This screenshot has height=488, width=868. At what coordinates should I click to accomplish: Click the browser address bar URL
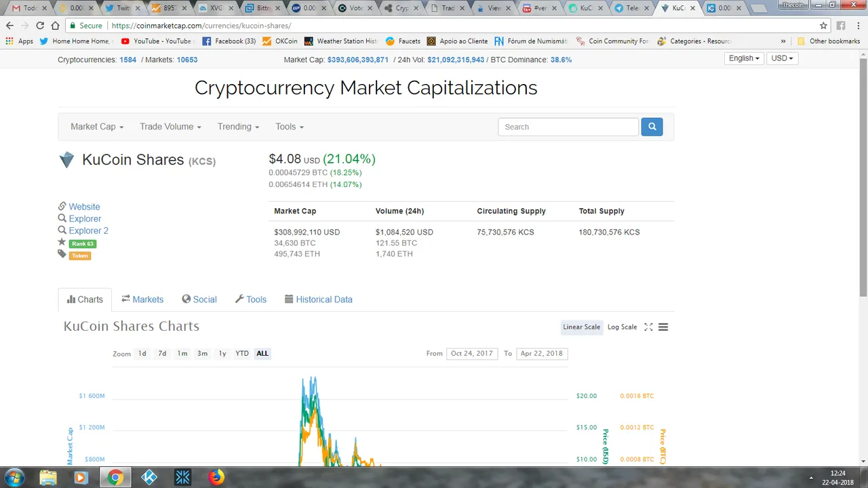pyautogui.click(x=201, y=26)
